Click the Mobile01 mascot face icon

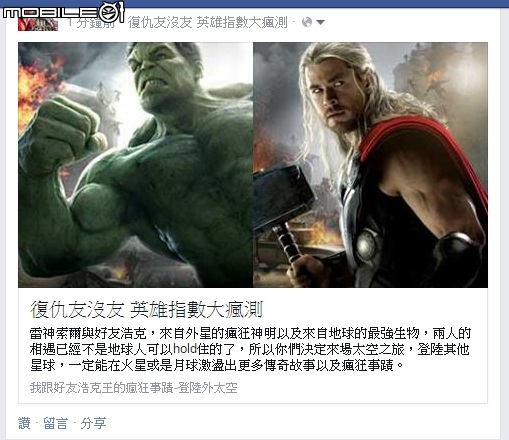(112, 13)
